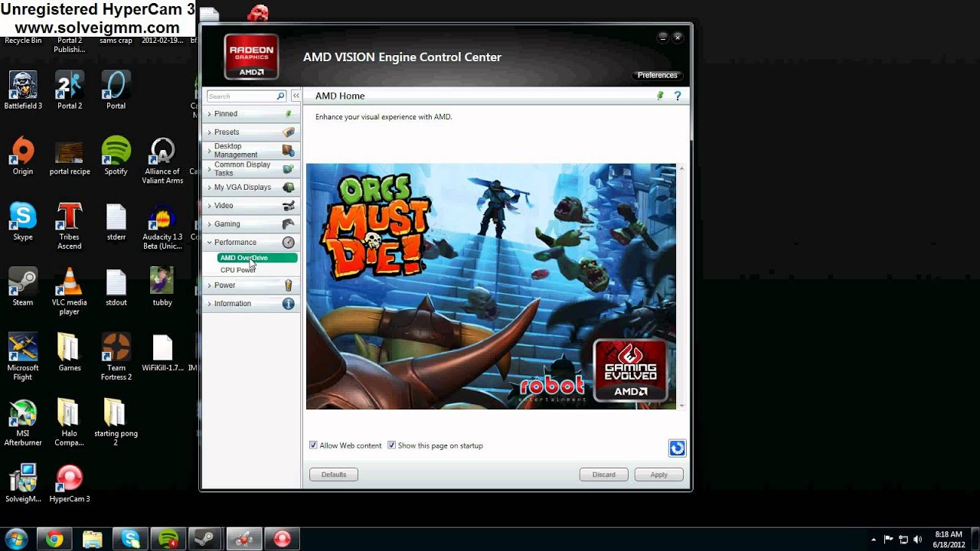The height and width of the screenshot is (551, 980).
Task: Click the Video camera icon
Action: click(289, 206)
